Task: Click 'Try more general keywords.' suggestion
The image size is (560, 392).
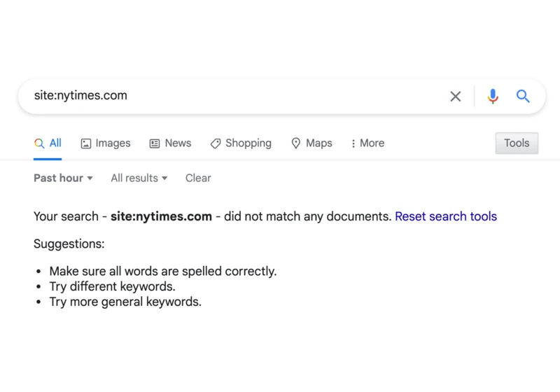Action: (125, 302)
